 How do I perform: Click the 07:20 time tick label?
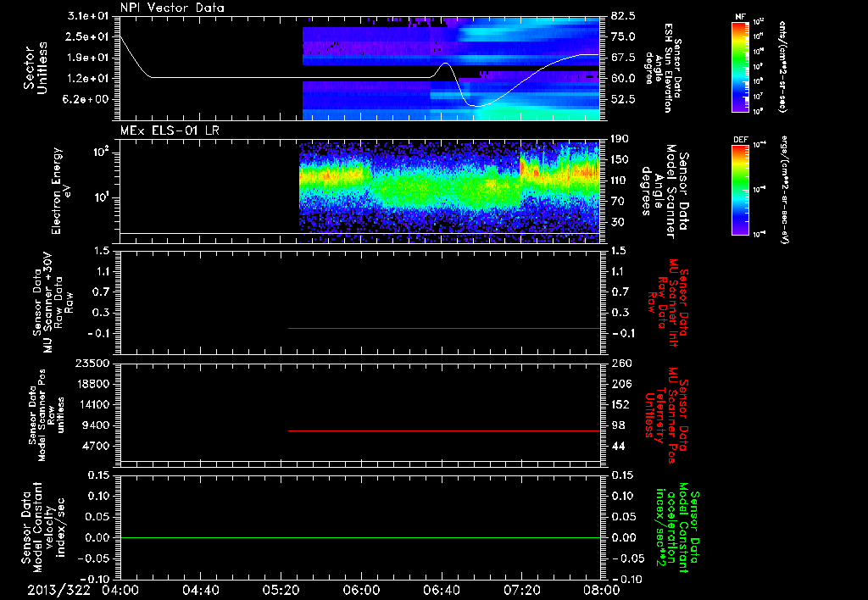(x=521, y=590)
